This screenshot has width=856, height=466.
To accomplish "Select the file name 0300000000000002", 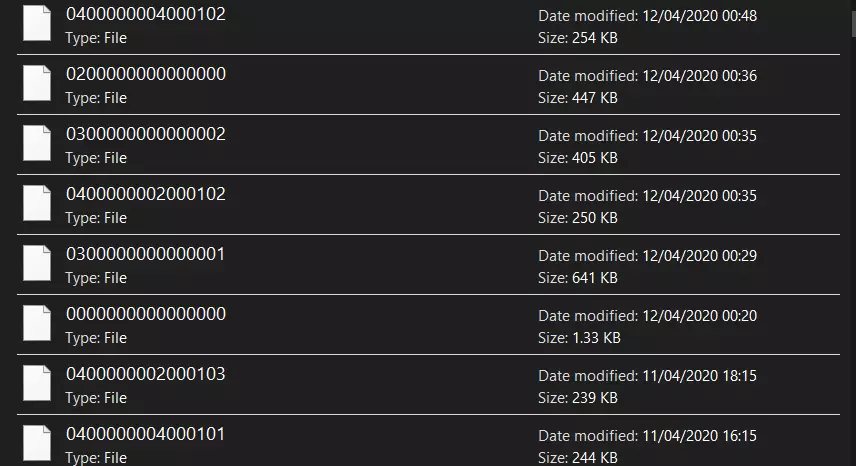I will click(145, 135).
